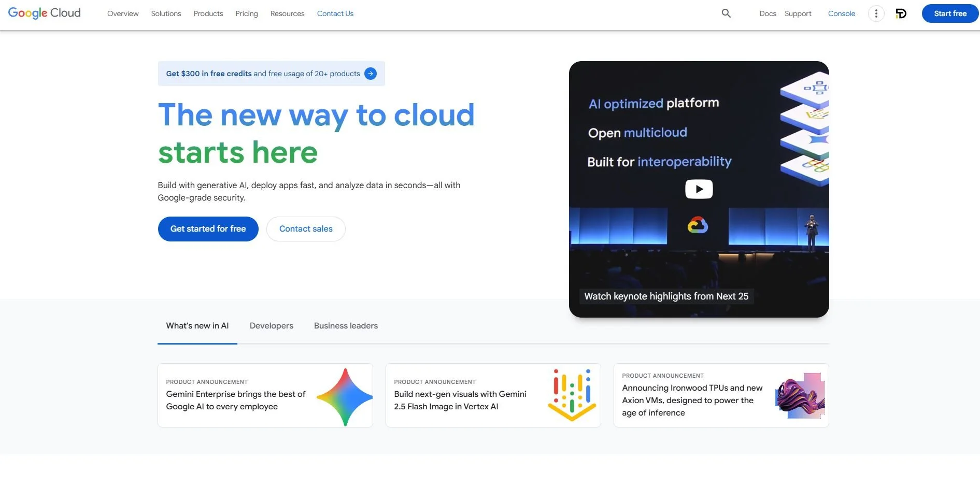Open the Contact Us link

(335, 13)
